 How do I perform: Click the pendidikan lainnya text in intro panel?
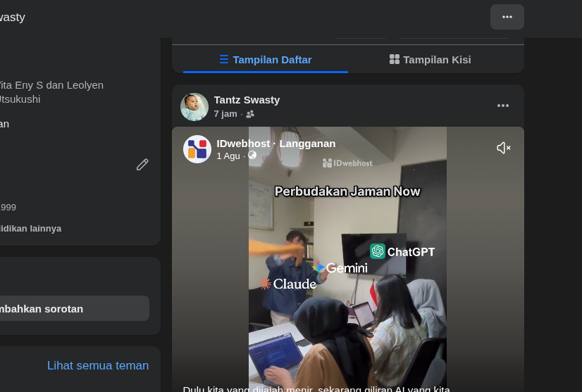[x=30, y=229]
